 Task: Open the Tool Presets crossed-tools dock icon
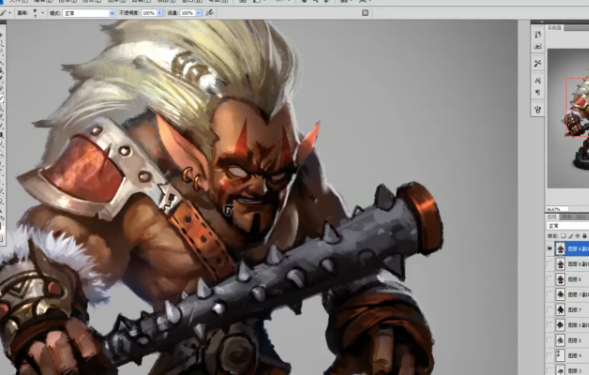point(538,63)
